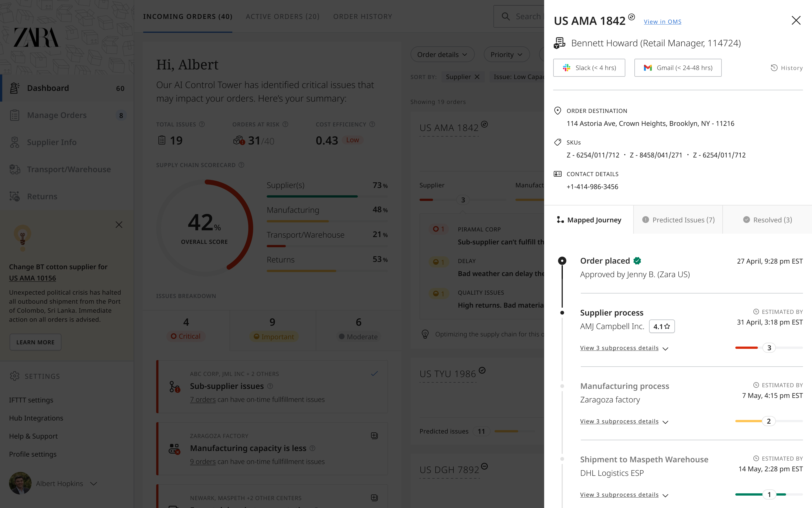Image resolution: width=812 pixels, height=508 pixels.
Task: Open the US DGH 7892 order
Action: (449, 470)
